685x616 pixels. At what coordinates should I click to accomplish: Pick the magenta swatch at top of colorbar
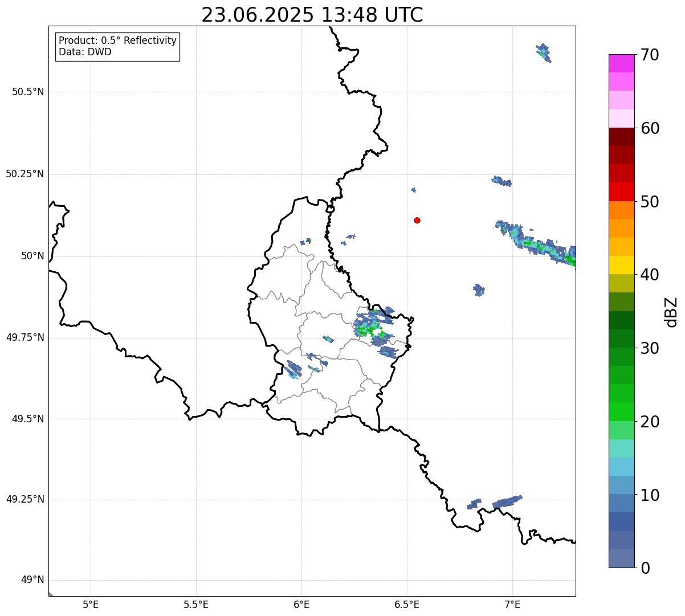pyautogui.click(x=621, y=63)
